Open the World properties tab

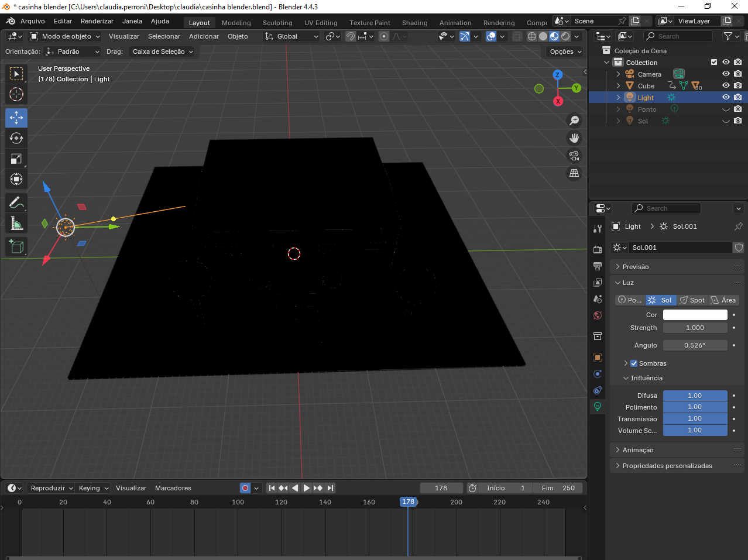[598, 315]
